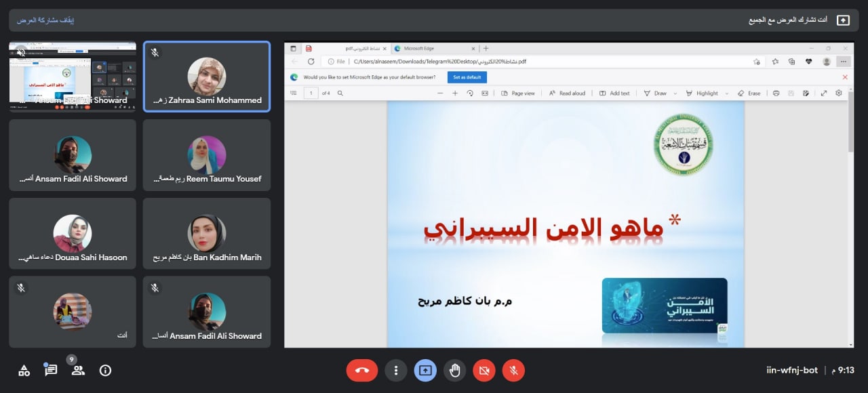
Task: Turn on your camera
Action: (484, 371)
